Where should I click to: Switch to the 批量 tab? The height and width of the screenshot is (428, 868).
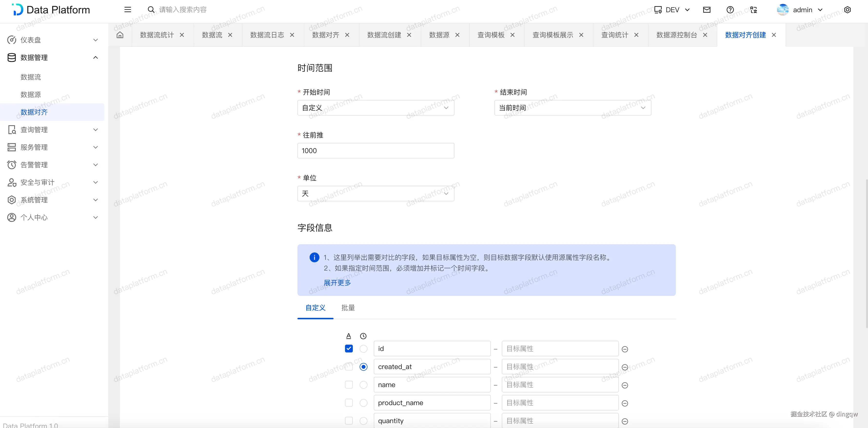pyautogui.click(x=348, y=307)
